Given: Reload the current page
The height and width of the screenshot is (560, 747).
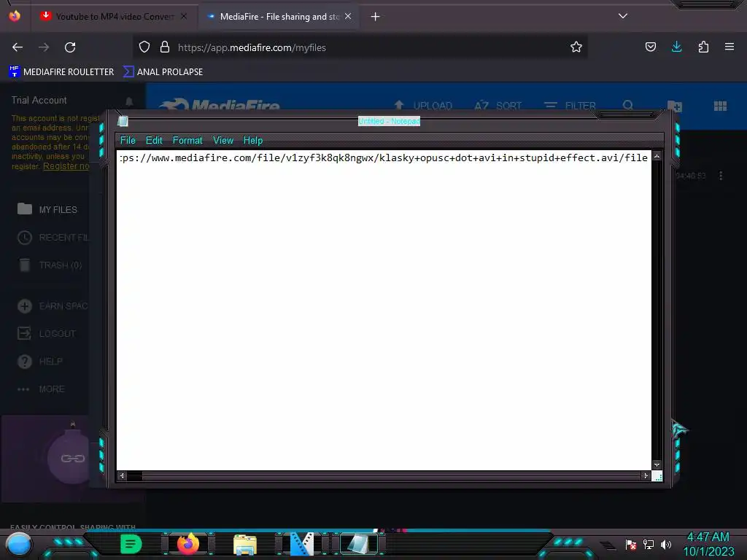Looking at the screenshot, I should (70, 47).
